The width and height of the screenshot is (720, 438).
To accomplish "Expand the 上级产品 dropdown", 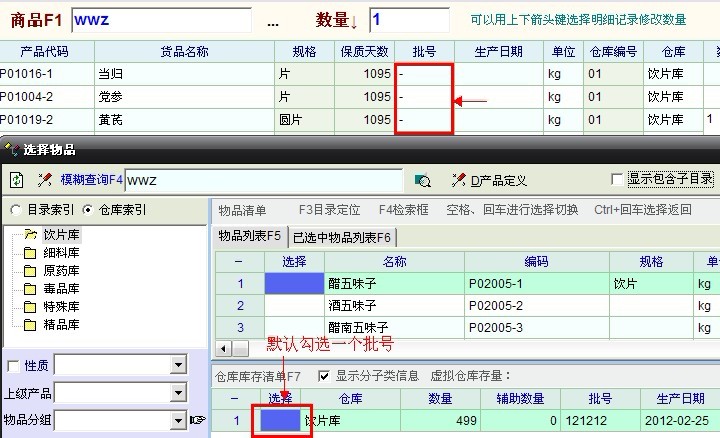I will click(178, 393).
